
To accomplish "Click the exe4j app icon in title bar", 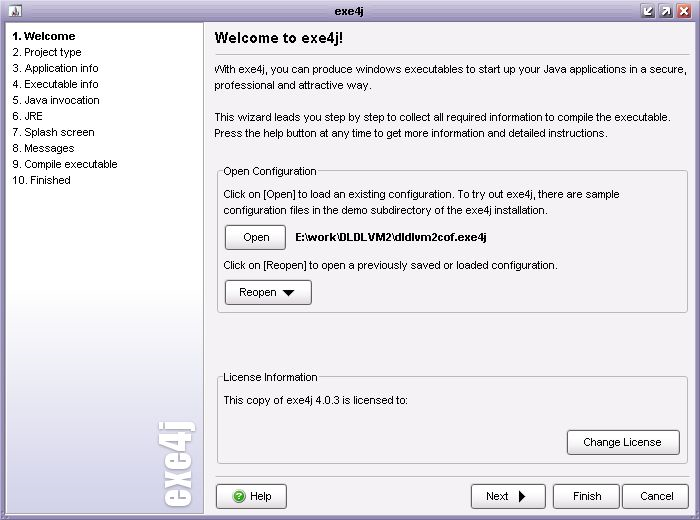I will 15,11.
